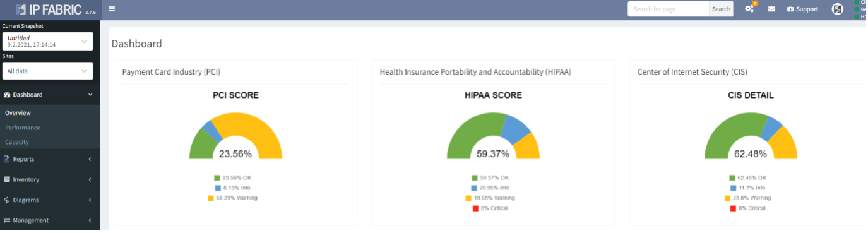868x233 pixels.
Task: Collapse the Dashboard menu chevron
Action: coord(90,95)
